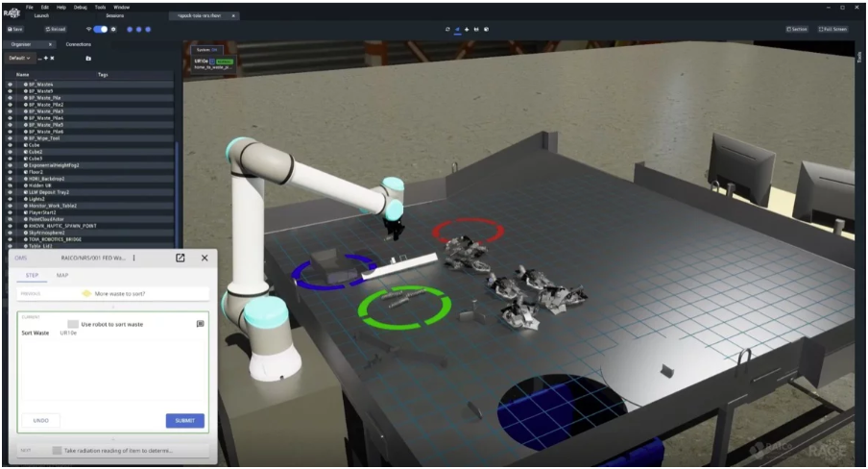Toggle visibility of the Floor2 item
868x469 pixels.
pyautogui.click(x=10, y=172)
